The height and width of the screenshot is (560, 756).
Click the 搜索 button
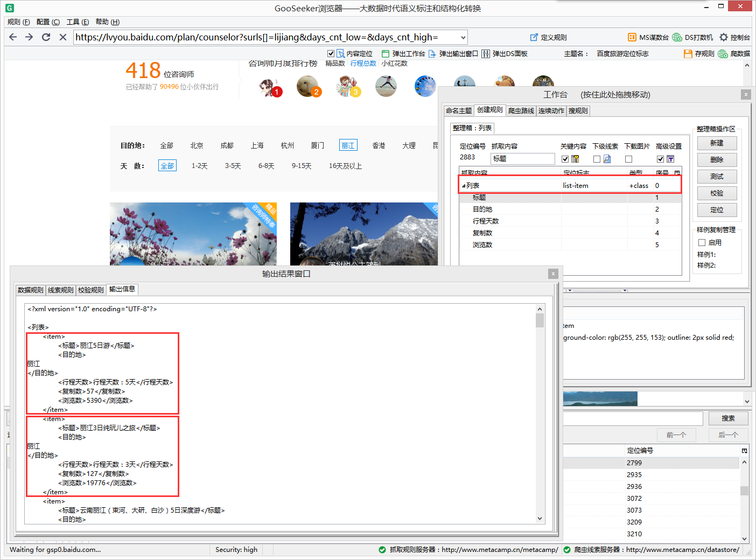pos(728,418)
